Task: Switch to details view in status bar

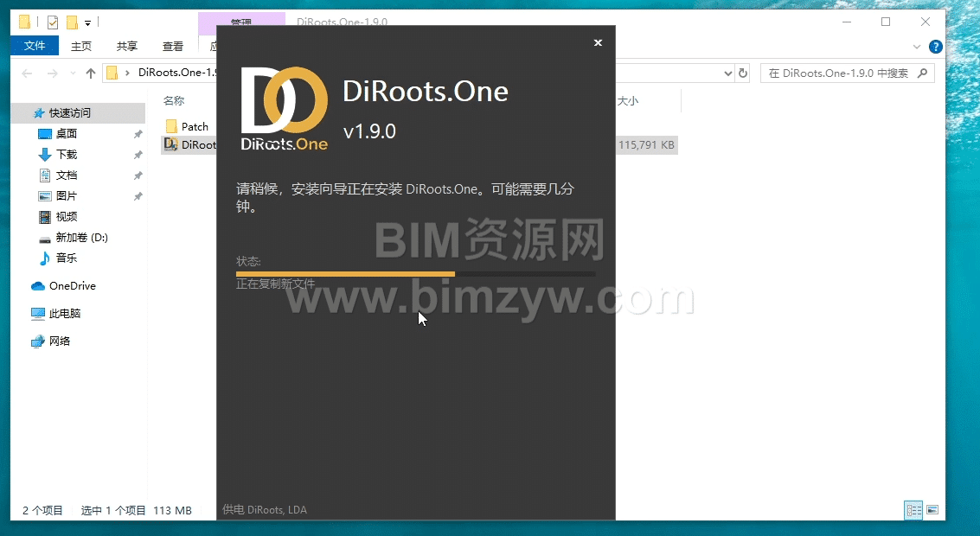Action: pyautogui.click(x=913, y=510)
